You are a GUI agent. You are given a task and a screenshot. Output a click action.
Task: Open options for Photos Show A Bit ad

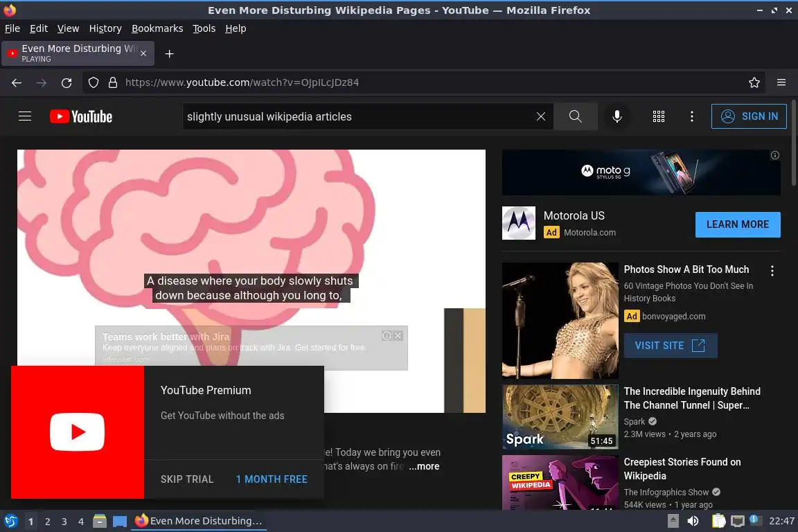[772, 271]
